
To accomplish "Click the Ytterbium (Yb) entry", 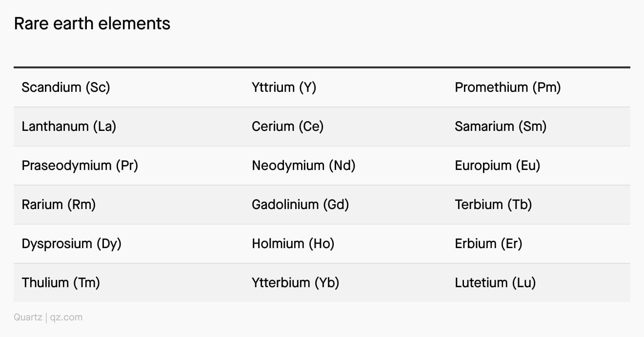I will [x=295, y=283].
